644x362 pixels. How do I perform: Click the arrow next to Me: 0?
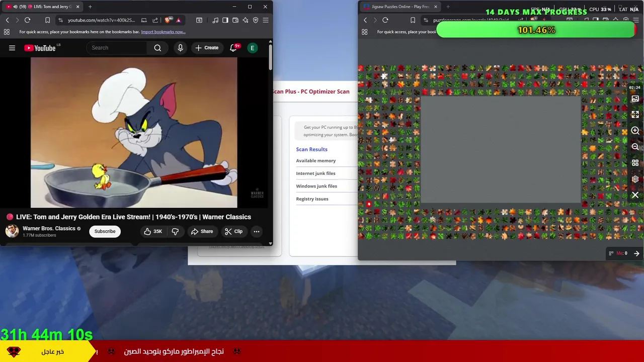tap(636, 253)
